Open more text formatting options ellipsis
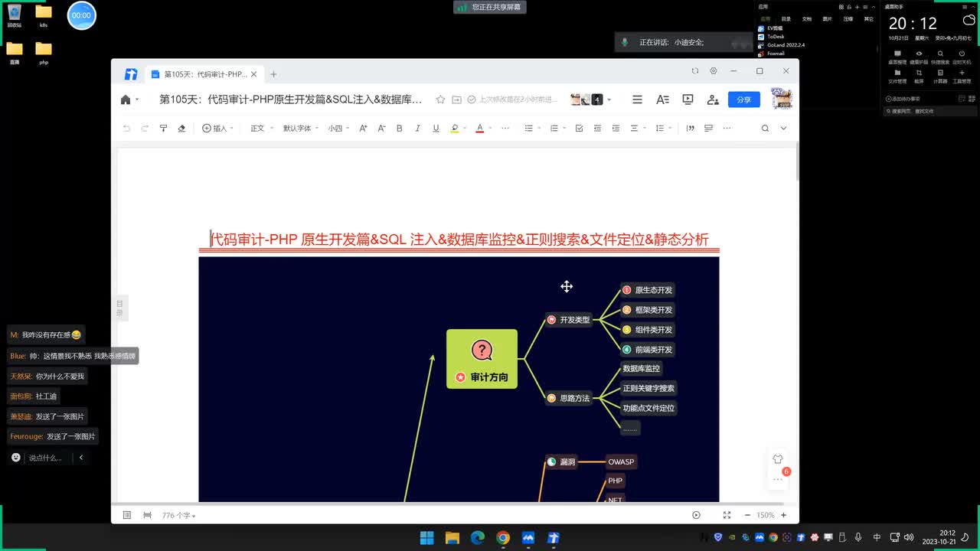980x551 pixels. [x=505, y=129]
